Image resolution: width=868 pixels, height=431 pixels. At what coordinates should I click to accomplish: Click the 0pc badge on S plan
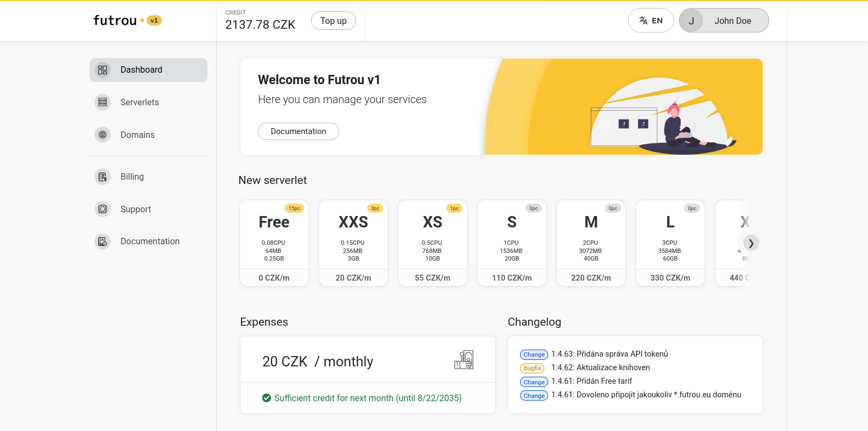click(x=534, y=208)
